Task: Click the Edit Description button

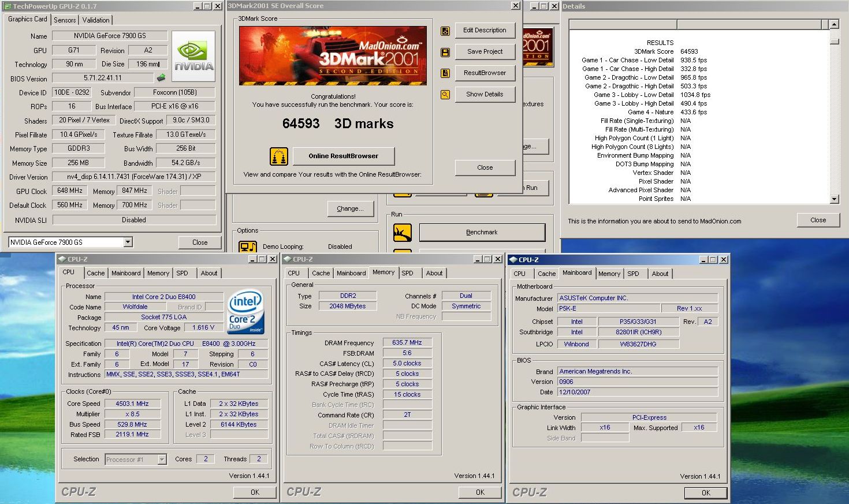Action: coord(485,31)
